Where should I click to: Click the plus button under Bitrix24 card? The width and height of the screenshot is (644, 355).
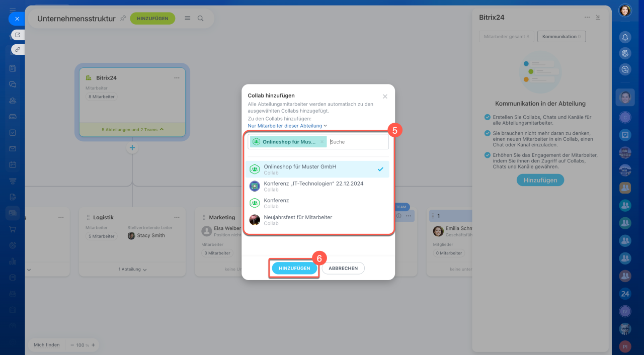[132, 148]
